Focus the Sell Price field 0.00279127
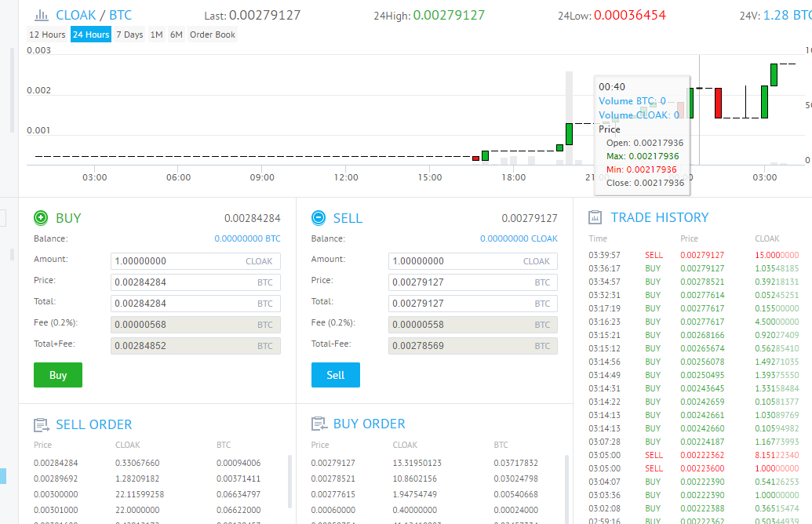This screenshot has width=812, height=524. pyautogui.click(x=473, y=282)
